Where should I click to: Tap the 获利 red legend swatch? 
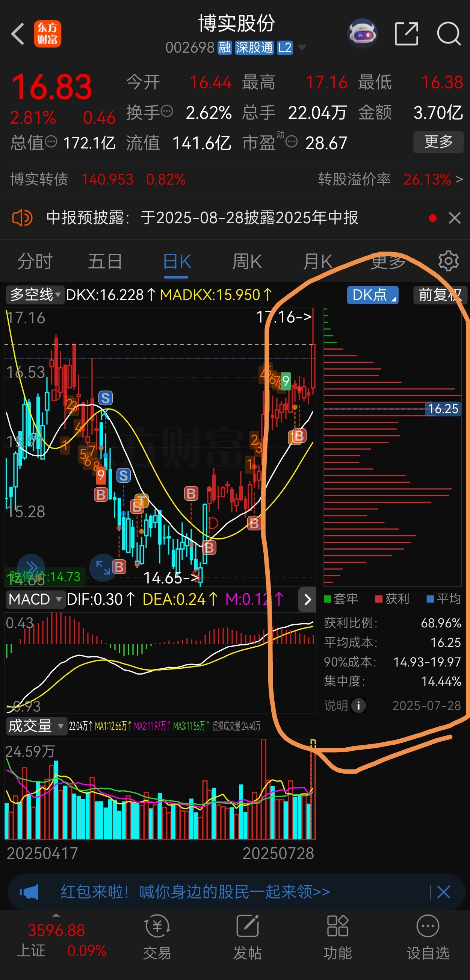378,599
